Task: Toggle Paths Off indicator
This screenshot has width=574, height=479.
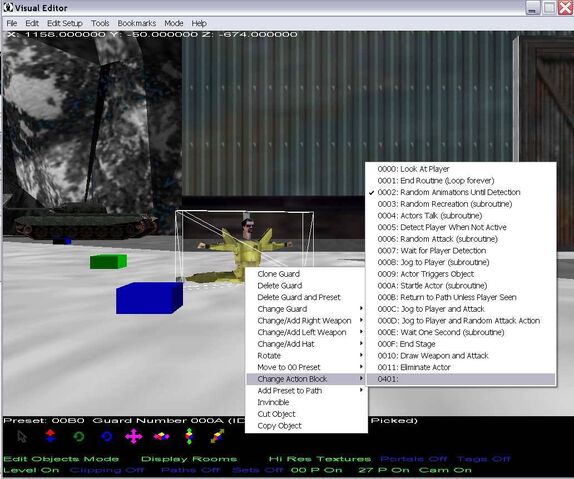Action: pos(190,470)
